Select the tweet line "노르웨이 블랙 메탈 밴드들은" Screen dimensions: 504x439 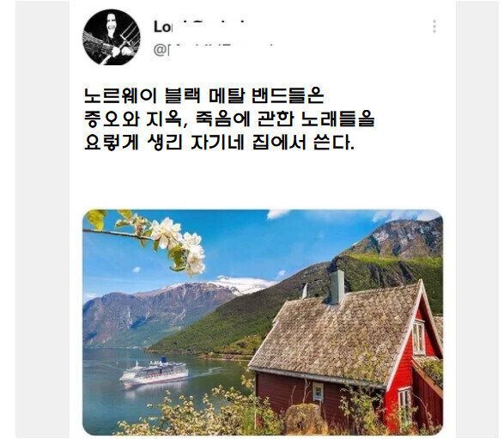(203, 96)
